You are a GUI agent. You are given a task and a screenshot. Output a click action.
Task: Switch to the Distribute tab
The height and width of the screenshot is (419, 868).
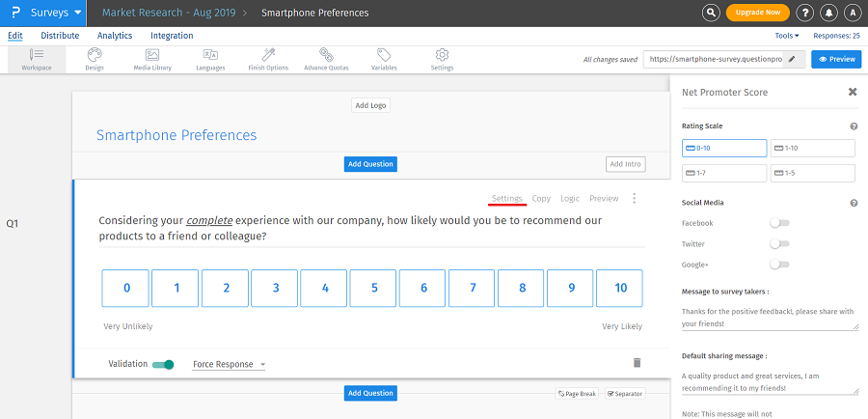(60, 36)
